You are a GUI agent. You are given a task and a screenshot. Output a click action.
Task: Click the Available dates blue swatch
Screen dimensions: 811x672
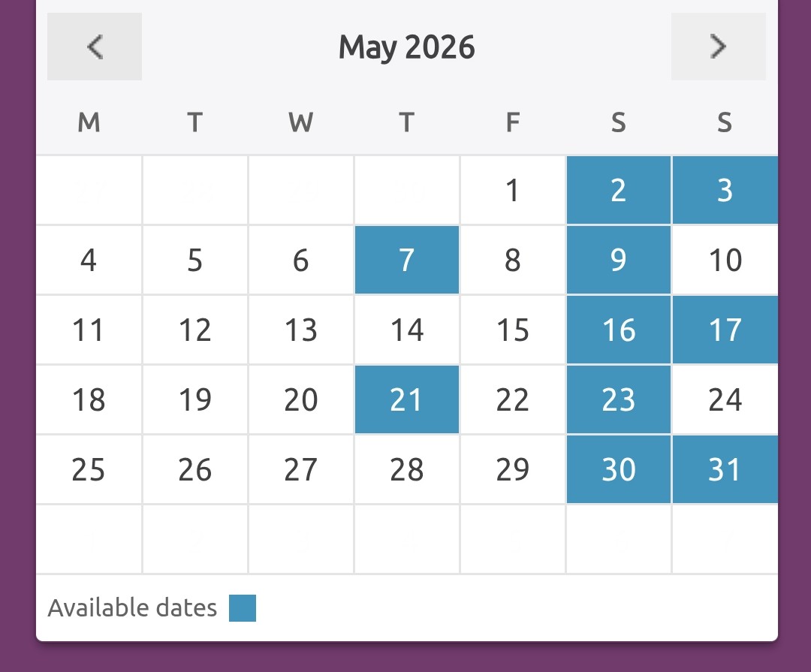[x=243, y=608]
